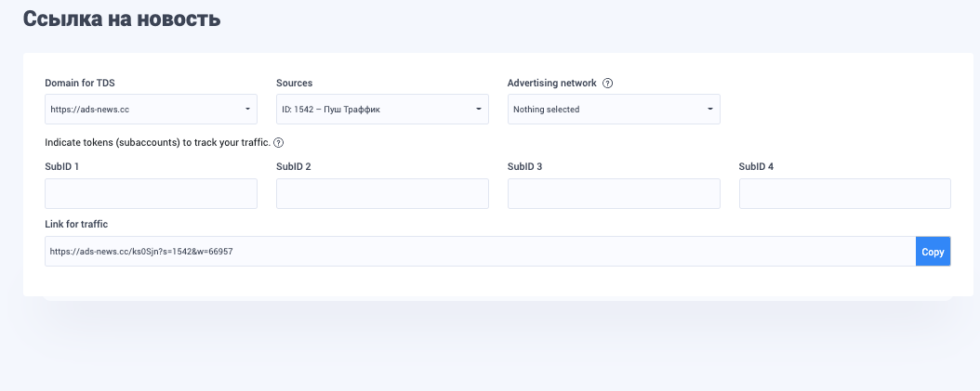Click the 'Link for traffic' label text
The height and width of the screenshot is (391, 980).
pyautogui.click(x=77, y=225)
